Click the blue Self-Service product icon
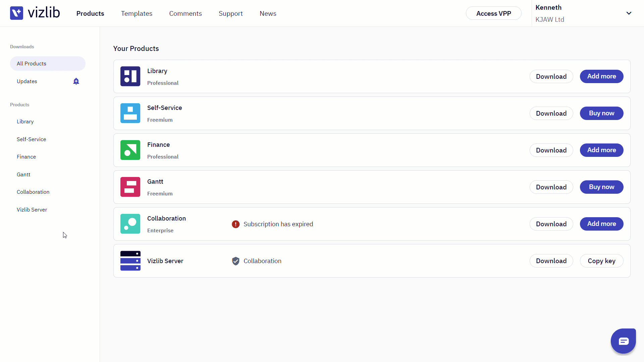644x362 pixels. coord(130,113)
